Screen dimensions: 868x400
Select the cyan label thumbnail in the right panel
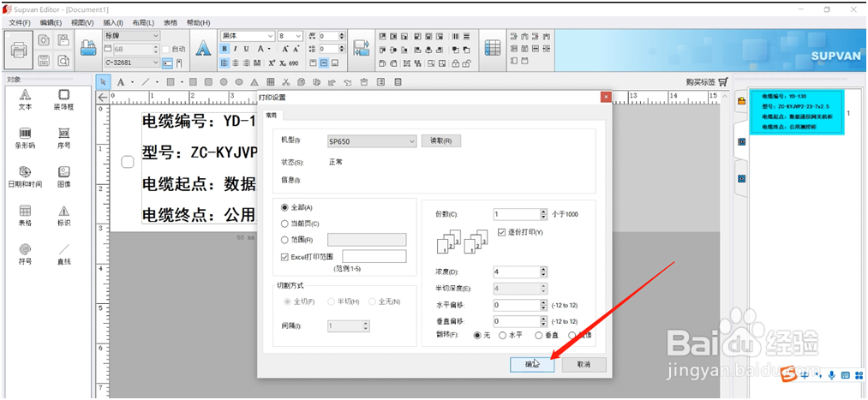click(x=796, y=111)
